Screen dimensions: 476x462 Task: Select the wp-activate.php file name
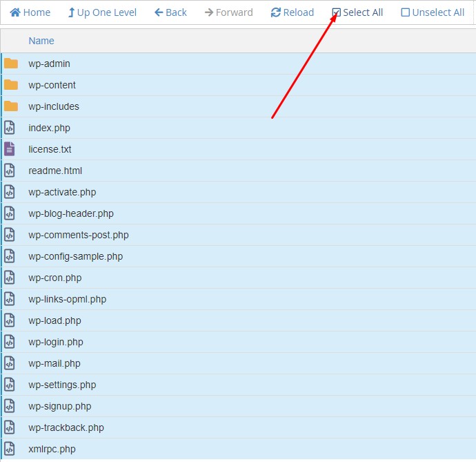[x=62, y=193]
